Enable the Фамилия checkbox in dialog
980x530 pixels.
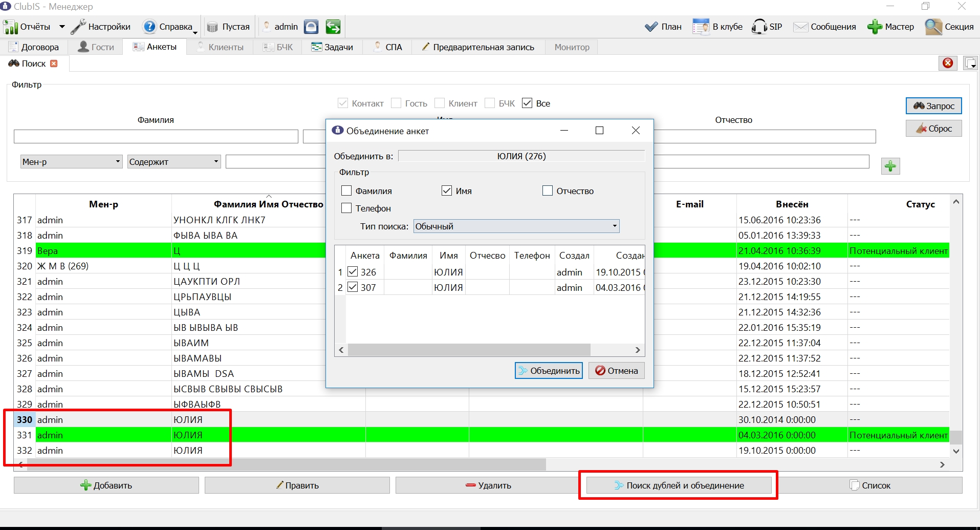346,190
